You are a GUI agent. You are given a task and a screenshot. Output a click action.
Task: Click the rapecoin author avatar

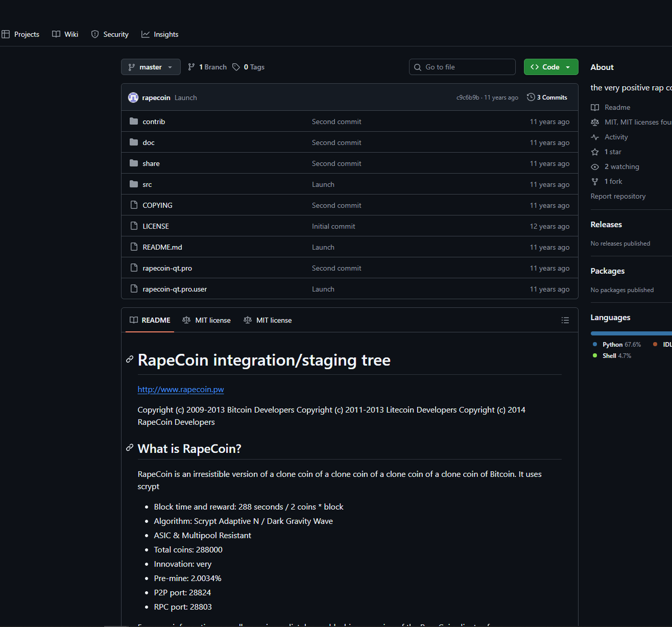(133, 97)
